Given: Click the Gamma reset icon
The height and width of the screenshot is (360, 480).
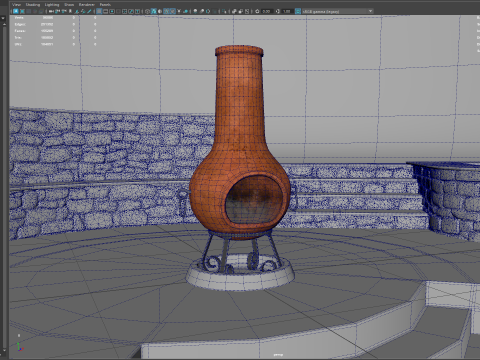Looking at the screenshot, I should pos(277,11).
